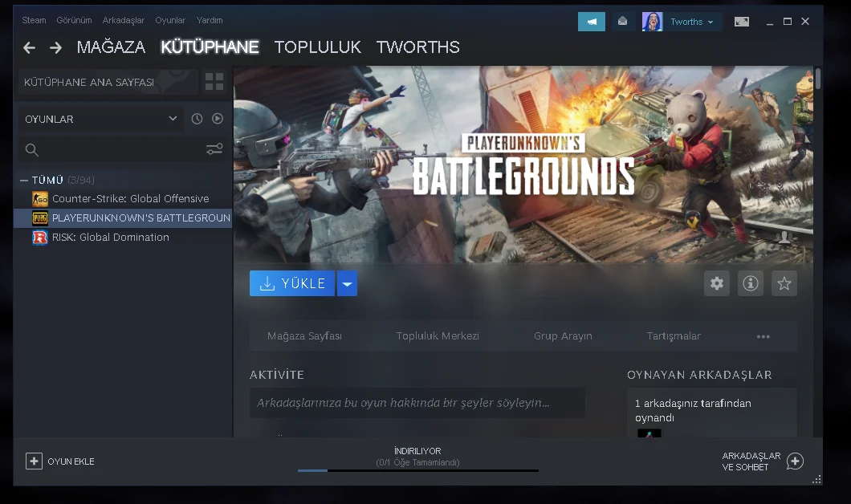Go to the MAĞAZA tab

[x=111, y=47]
